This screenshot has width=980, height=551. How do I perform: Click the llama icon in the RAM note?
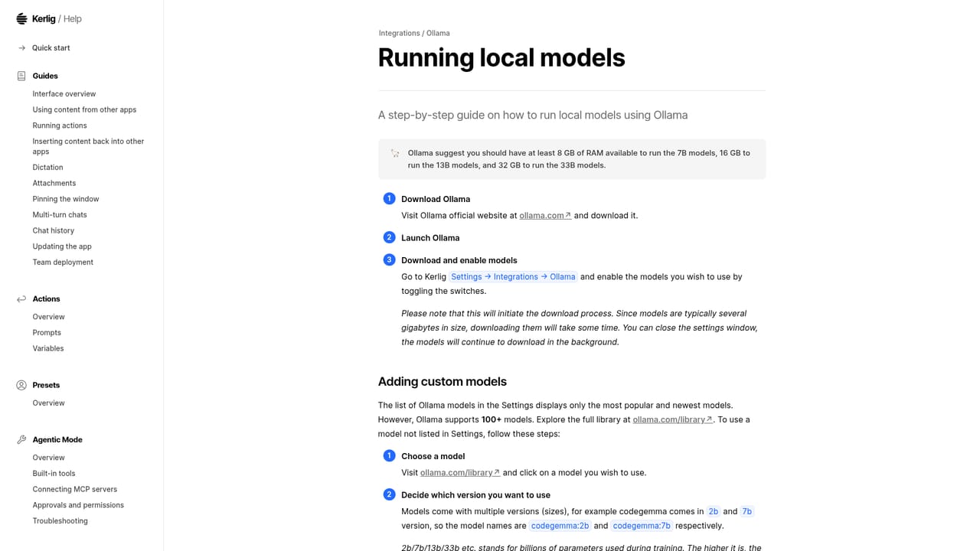[x=395, y=153]
